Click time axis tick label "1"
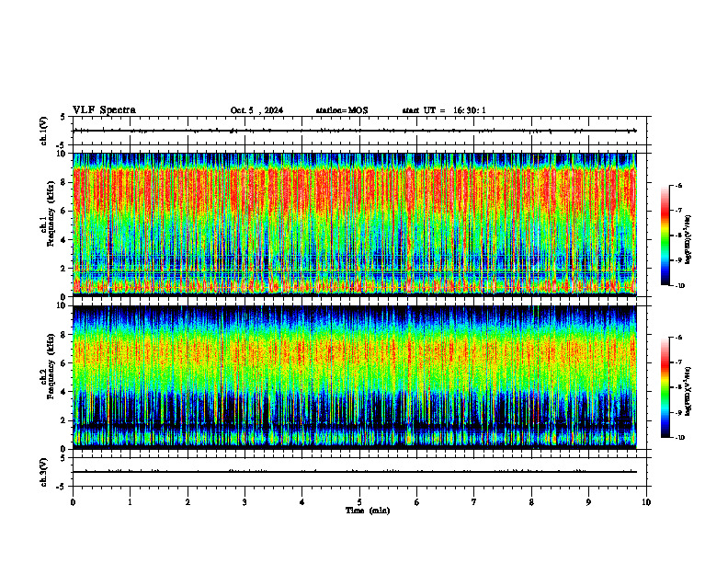This screenshot has height=563, width=728. click(x=130, y=502)
